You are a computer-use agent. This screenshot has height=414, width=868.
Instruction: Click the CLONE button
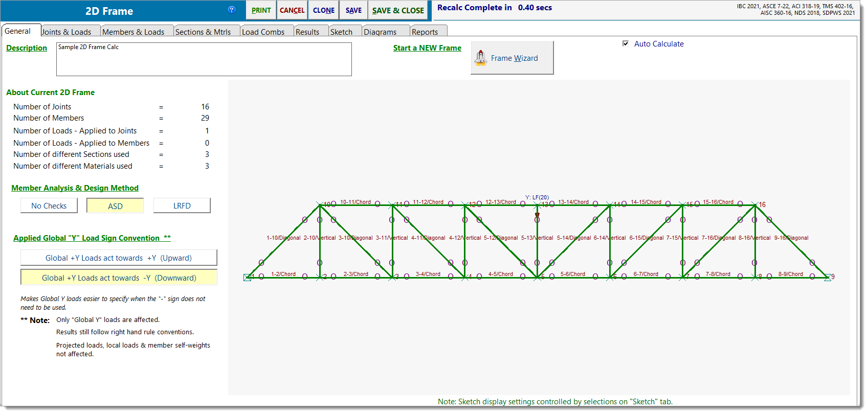point(324,10)
